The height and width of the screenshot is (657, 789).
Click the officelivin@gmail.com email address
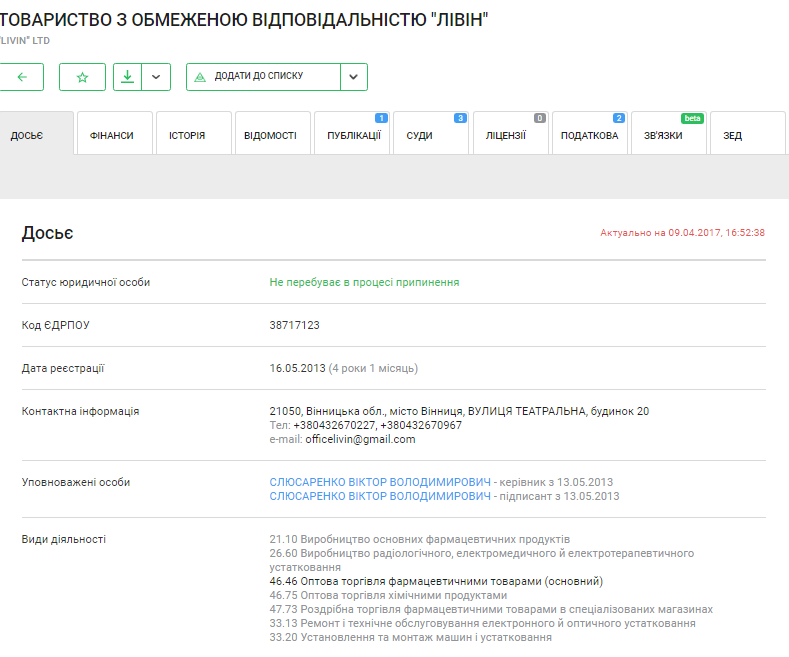(360, 439)
